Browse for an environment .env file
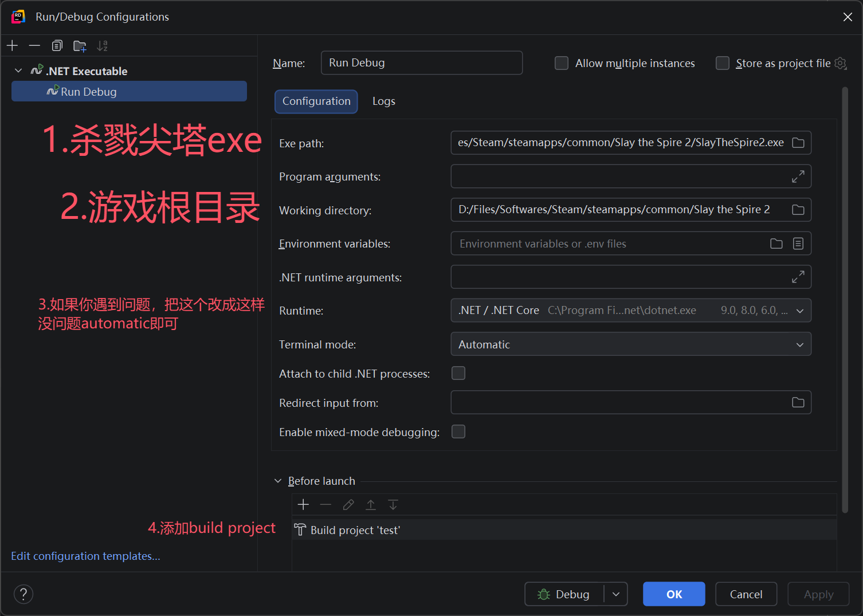 (x=776, y=244)
